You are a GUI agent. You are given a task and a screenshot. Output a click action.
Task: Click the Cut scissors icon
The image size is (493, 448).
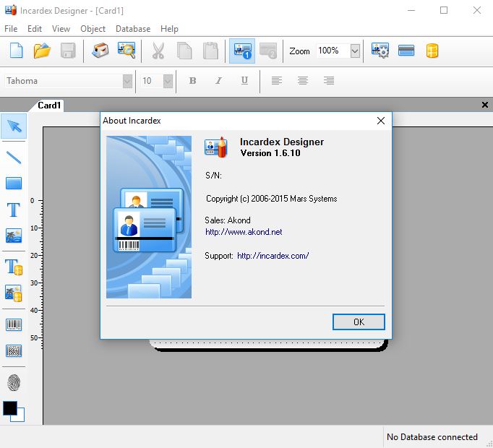point(158,51)
